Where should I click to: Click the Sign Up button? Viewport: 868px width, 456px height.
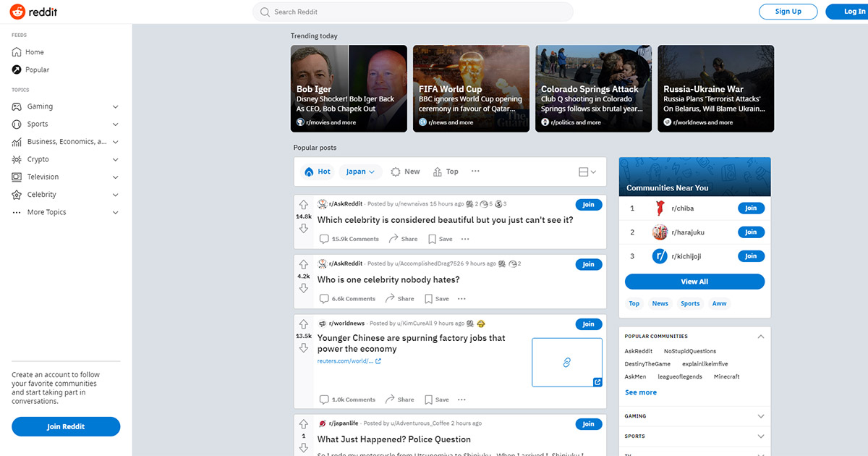788,12
